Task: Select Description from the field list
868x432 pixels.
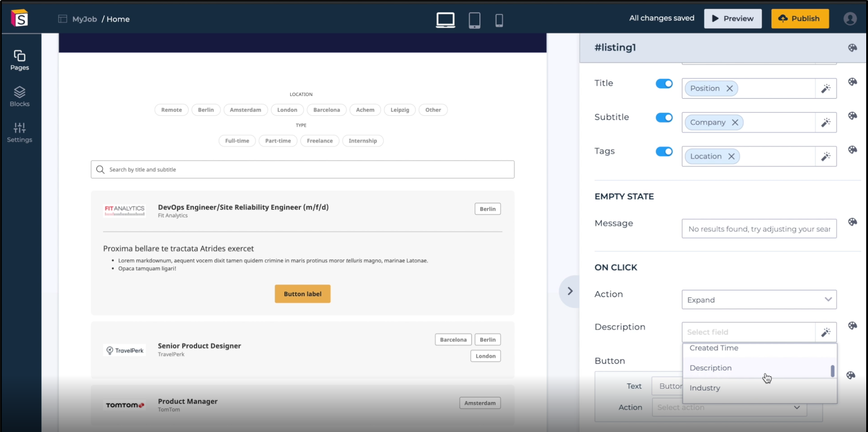Action: [711, 368]
